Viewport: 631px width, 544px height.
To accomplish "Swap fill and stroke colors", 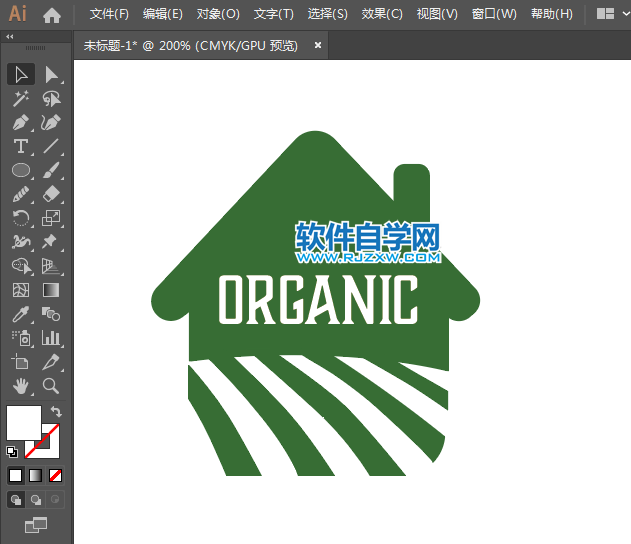I will 57,412.
